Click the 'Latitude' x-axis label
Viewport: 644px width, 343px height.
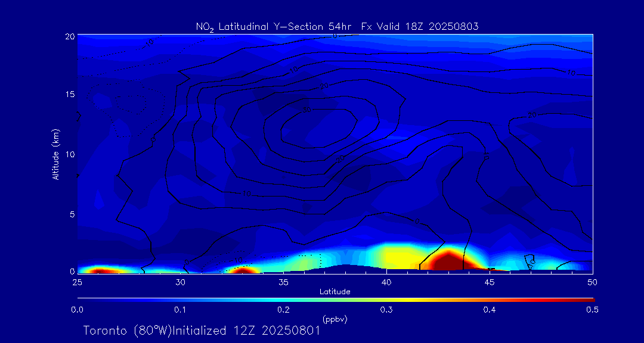click(335, 292)
